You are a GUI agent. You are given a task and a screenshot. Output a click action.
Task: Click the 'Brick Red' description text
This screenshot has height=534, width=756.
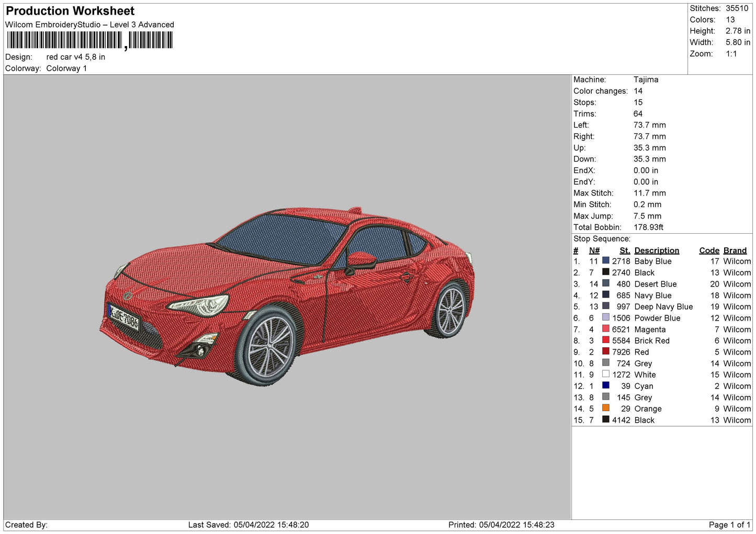652,341
